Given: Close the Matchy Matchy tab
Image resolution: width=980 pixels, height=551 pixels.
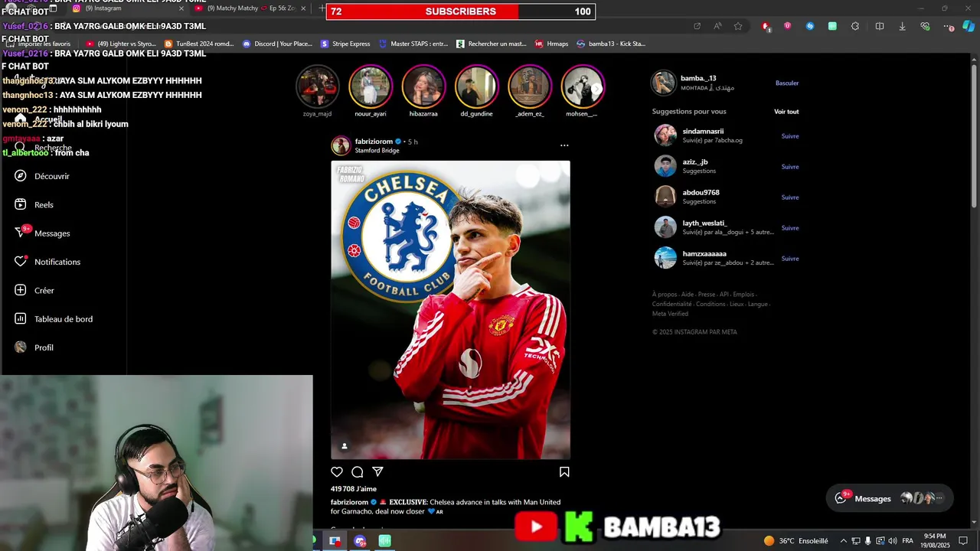Looking at the screenshot, I should 303,8.
